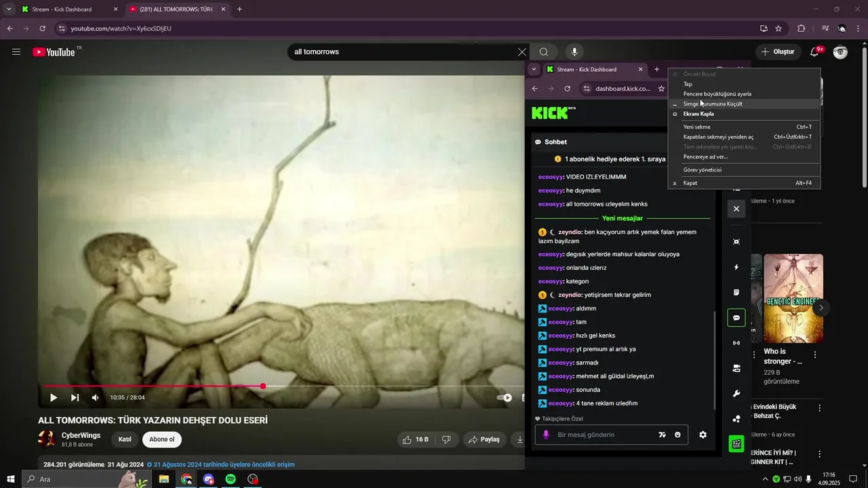Share the video via Paylaş
This screenshot has height=488, width=868.
(x=484, y=439)
